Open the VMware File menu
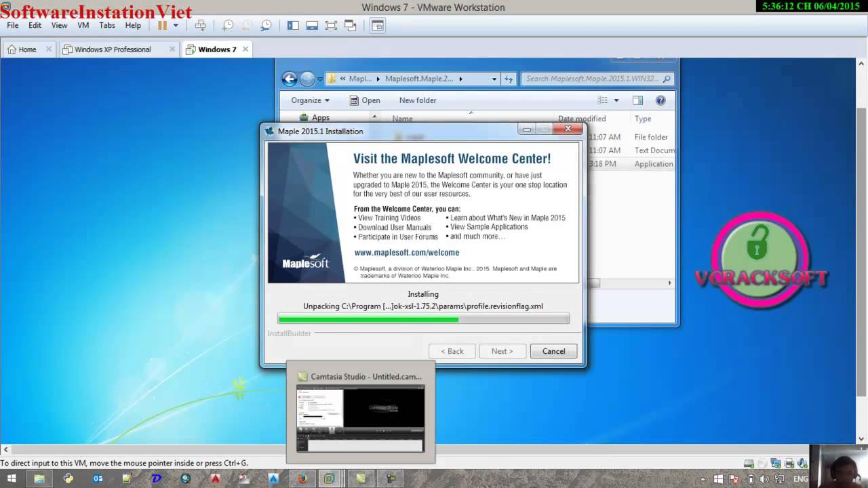Viewport: 868px width, 488px height. 13,25
